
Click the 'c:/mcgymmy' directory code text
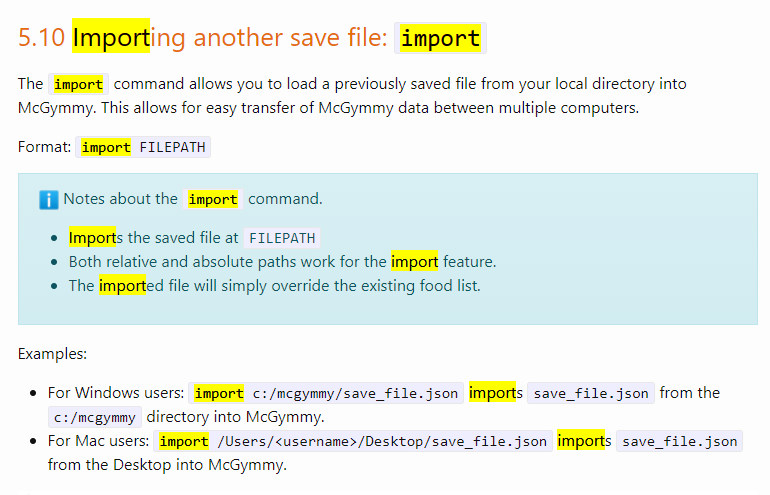(95, 417)
